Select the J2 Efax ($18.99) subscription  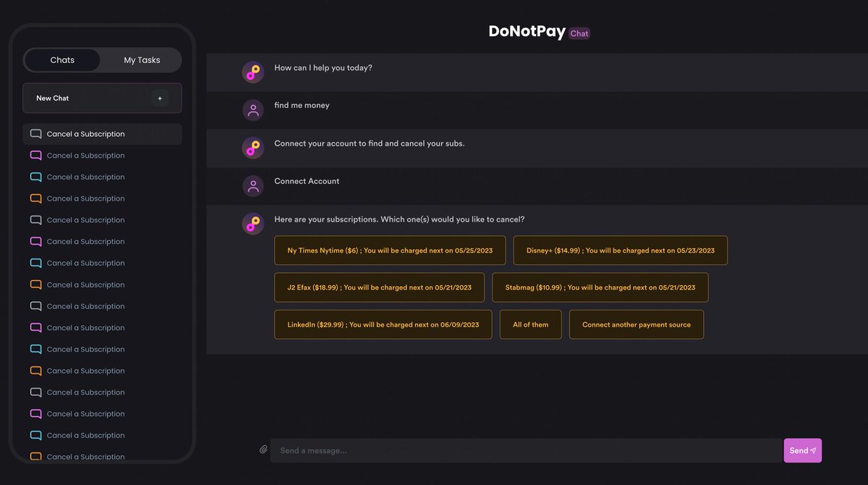379,287
